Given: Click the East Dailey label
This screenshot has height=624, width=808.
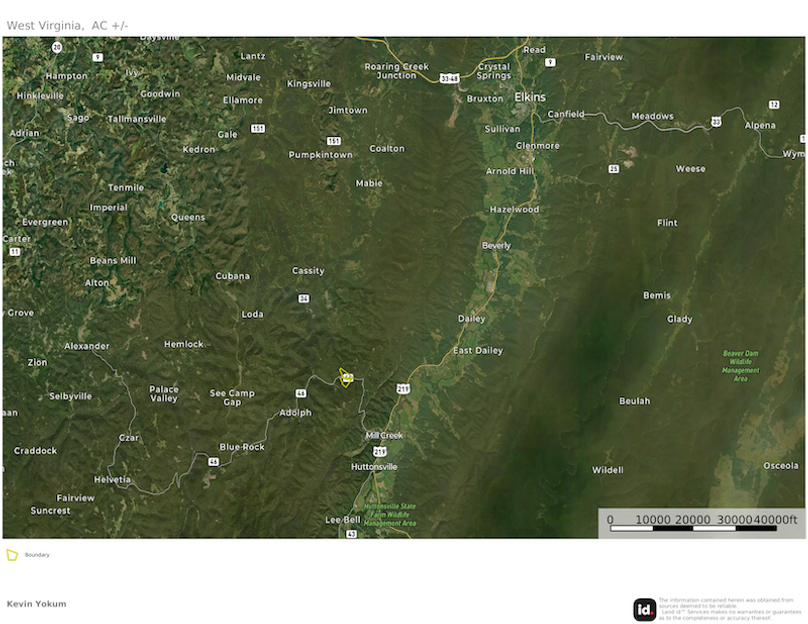Looking at the screenshot, I should point(478,351).
